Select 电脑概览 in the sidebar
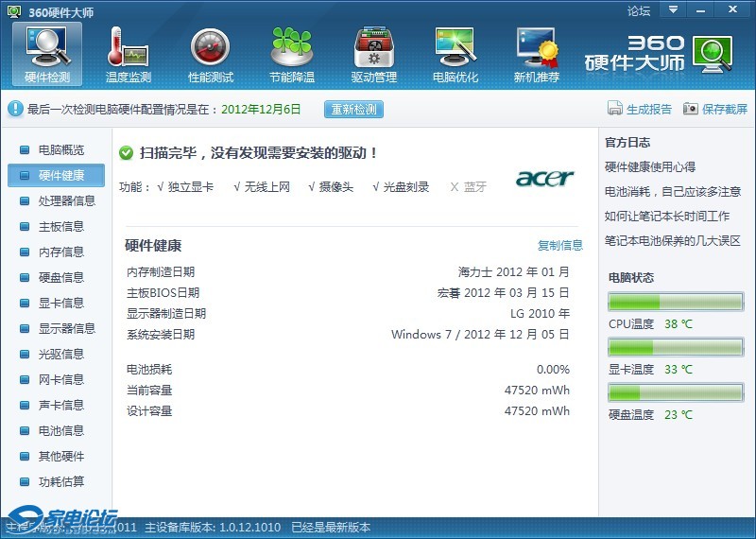This screenshot has width=756, height=539. [x=60, y=150]
